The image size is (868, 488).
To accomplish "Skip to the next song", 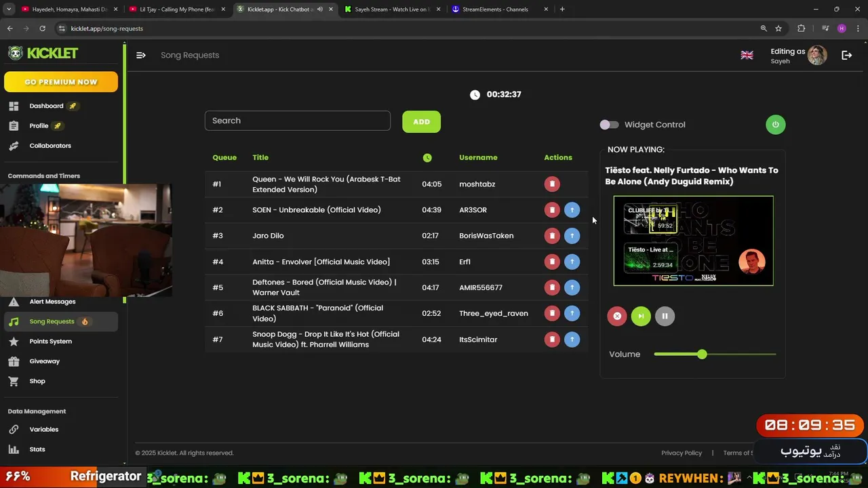I will point(641,316).
